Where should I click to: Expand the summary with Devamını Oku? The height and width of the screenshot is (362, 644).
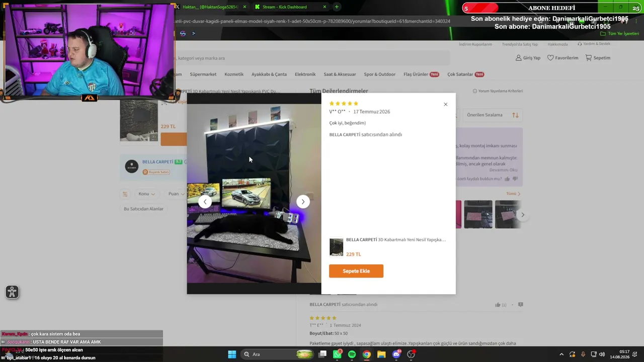pyautogui.click(x=503, y=170)
